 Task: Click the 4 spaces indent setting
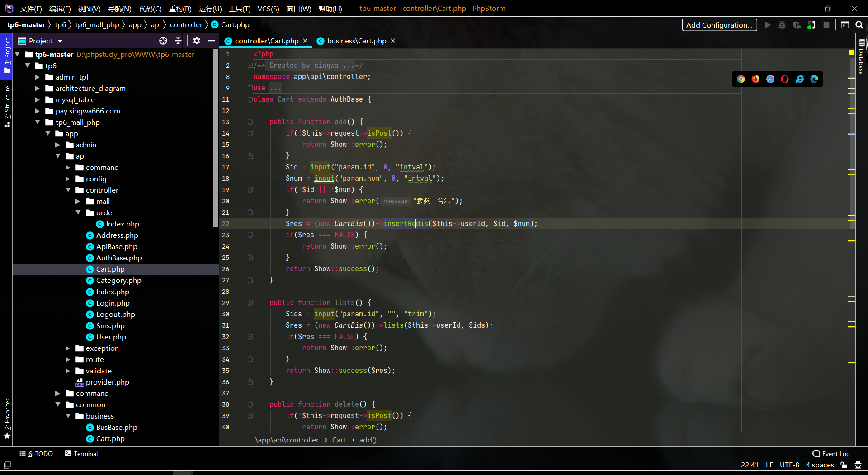[x=820, y=465]
